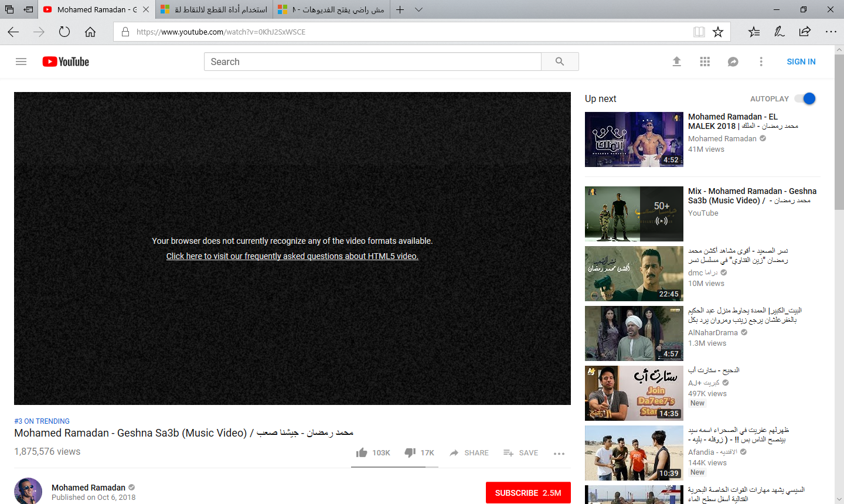Open the vertical dots settings menu
The height and width of the screenshot is (504, 844).
(761, 62)
